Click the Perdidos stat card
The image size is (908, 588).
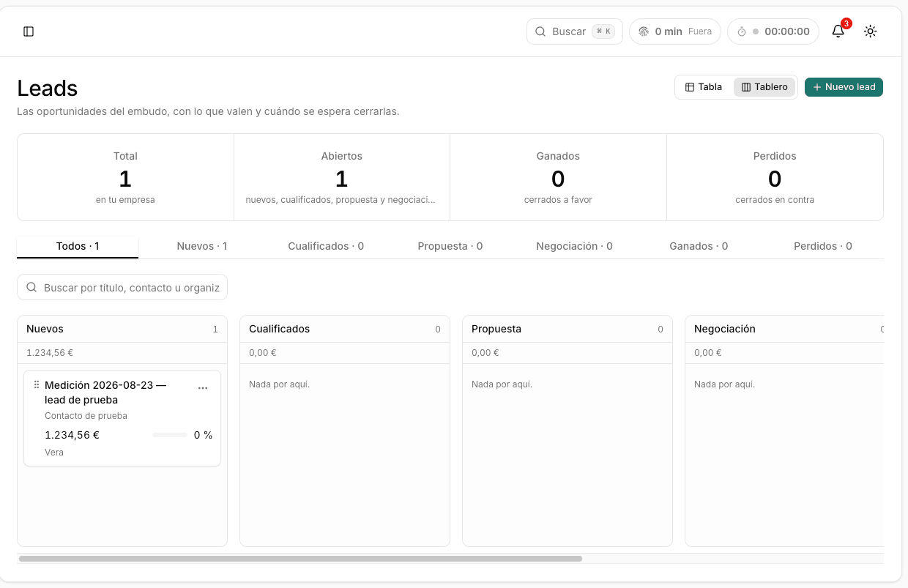click(775, 177)
